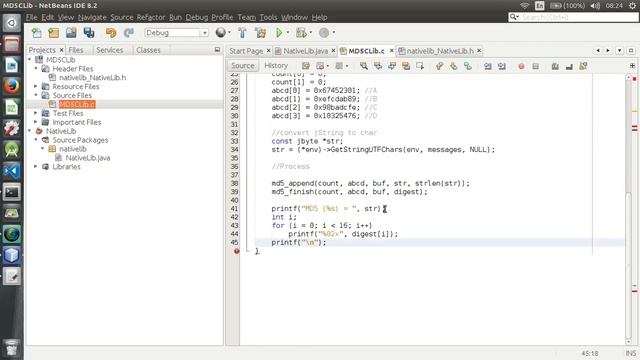The image size is (640, 360).
Task: Toggle Rectangular Selection icon
Action: [420, 66]
